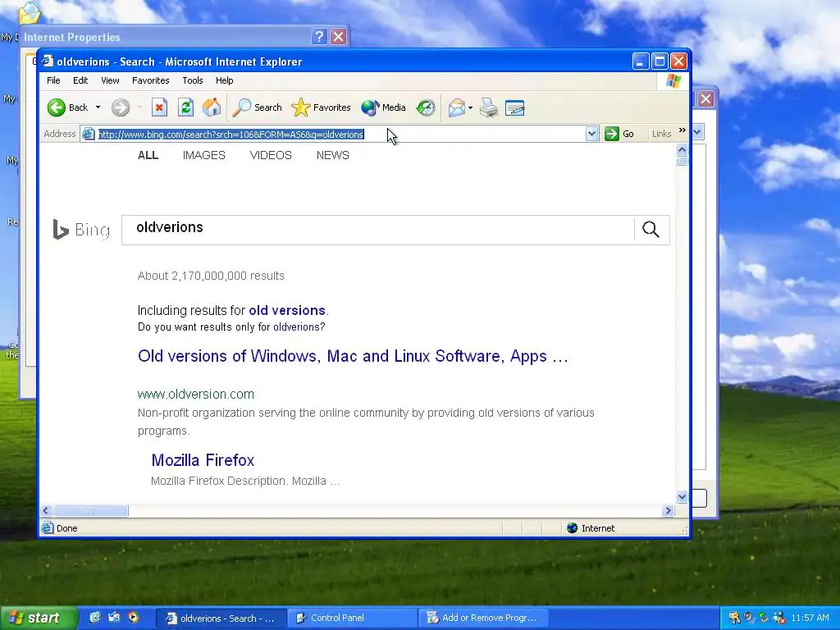Screen dimensions: 840x630
Task: Click the horizontal scrollbar thumb
Action: click(x=90, y=510)
